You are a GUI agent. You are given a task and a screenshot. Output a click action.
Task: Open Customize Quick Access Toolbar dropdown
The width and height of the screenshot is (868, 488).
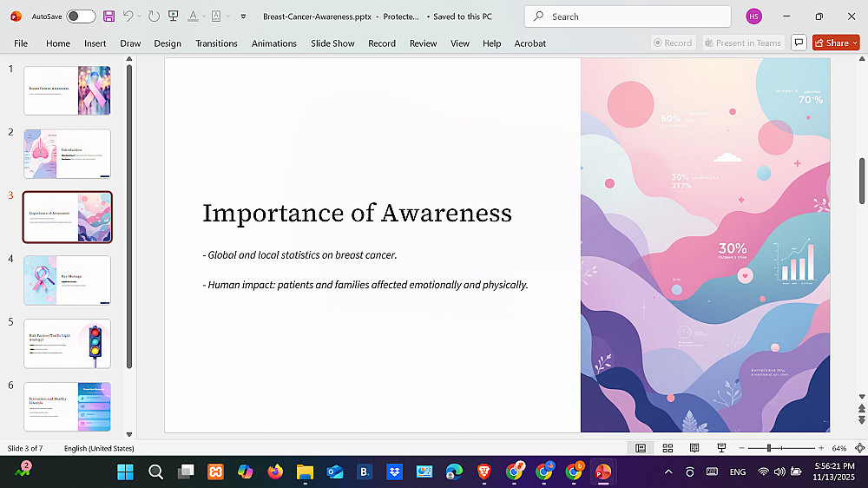[x=243, y=16]
